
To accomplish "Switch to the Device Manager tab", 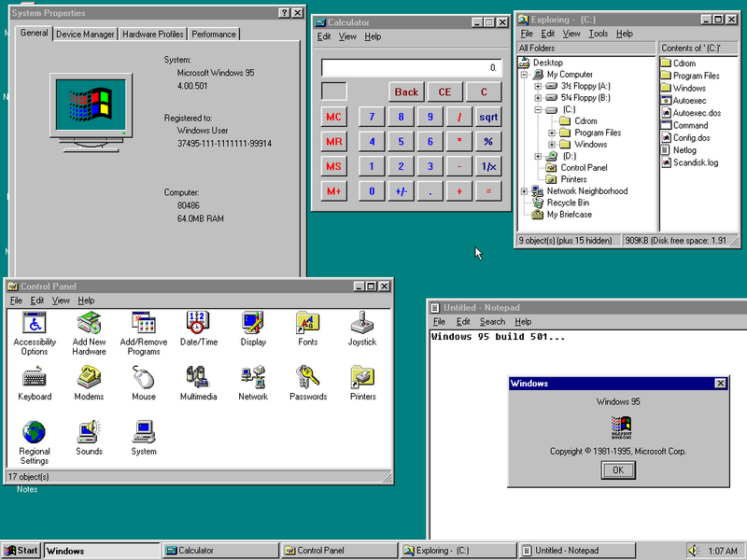I will point(85,35).
